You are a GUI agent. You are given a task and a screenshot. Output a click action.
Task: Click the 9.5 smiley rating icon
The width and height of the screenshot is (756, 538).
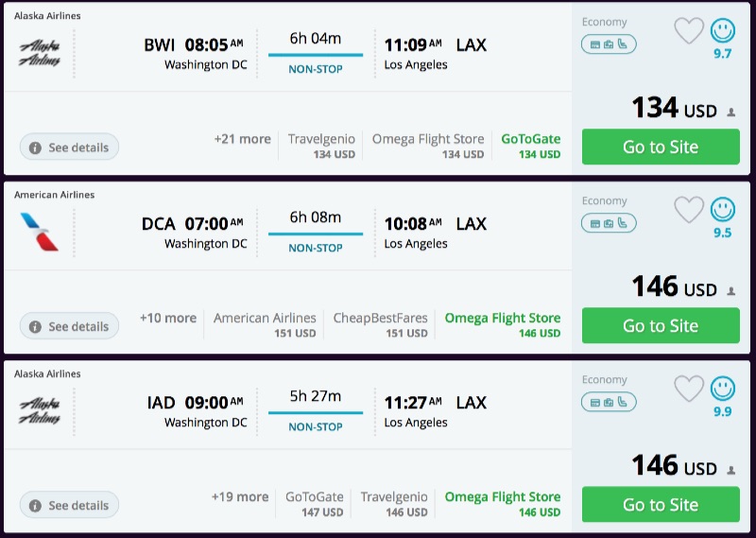pyautogui.click(x=723, y=209)
